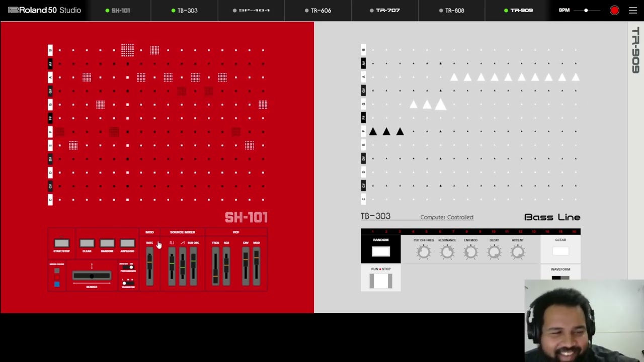Screen dimensions: 644x362
Task: Click the SH-101 A# key label
Action: (x=50, y=64)
